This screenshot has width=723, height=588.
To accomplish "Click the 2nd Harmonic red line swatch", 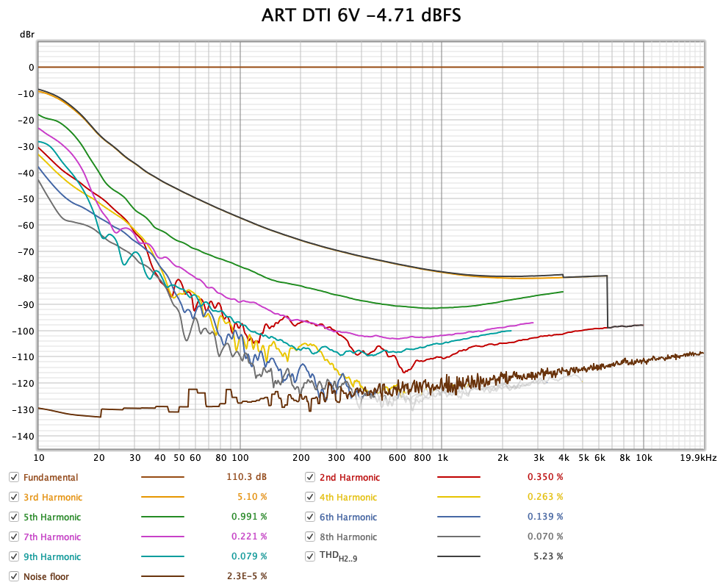I will (458, 477).
